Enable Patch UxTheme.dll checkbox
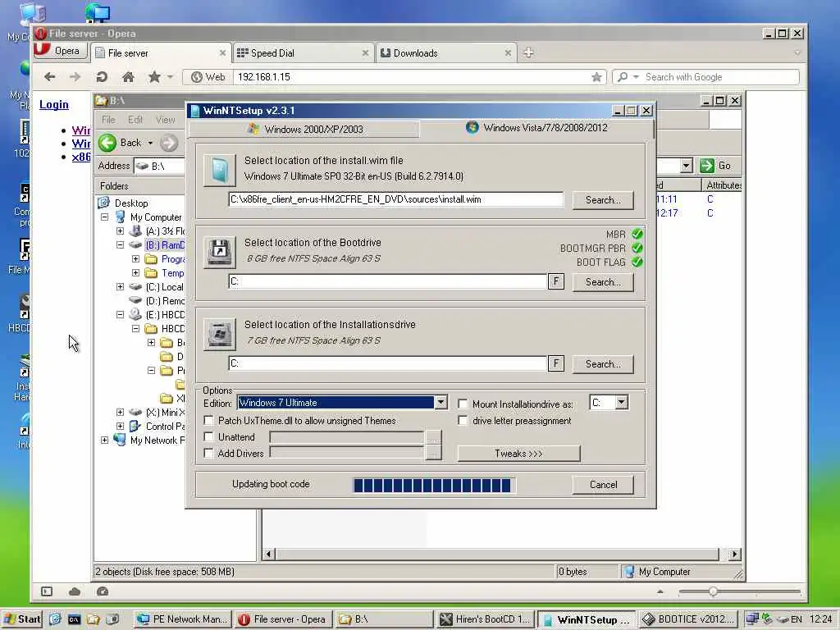The width and height of the screenshot is (840, 630). pos(208,421)
